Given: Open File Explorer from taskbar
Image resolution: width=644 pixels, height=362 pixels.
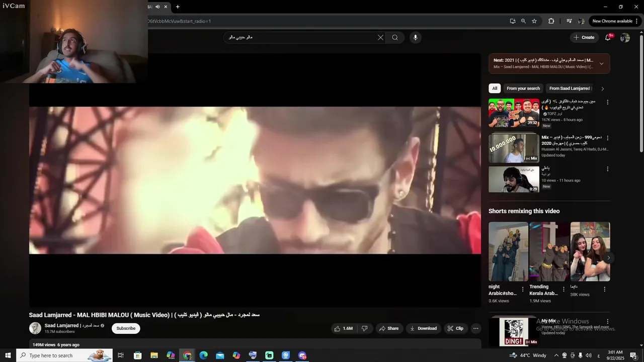Looking at the screenshot, I should (x=154, y=355).
